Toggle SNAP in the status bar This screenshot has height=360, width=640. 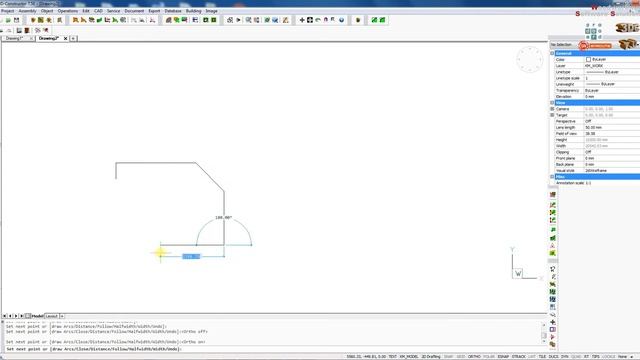[x=449, y=357]
